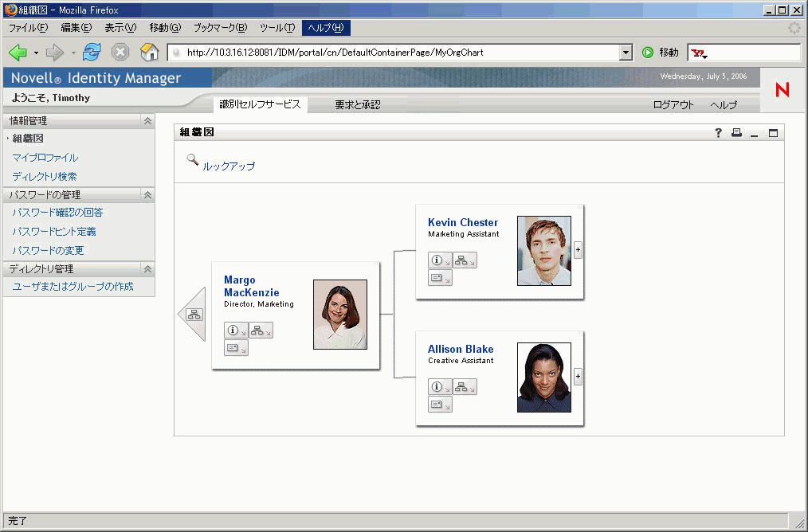This screenshot has height=532, width=808.
Task: Open Margo MacKenzie's identity info icon
Action: [236, 331]
